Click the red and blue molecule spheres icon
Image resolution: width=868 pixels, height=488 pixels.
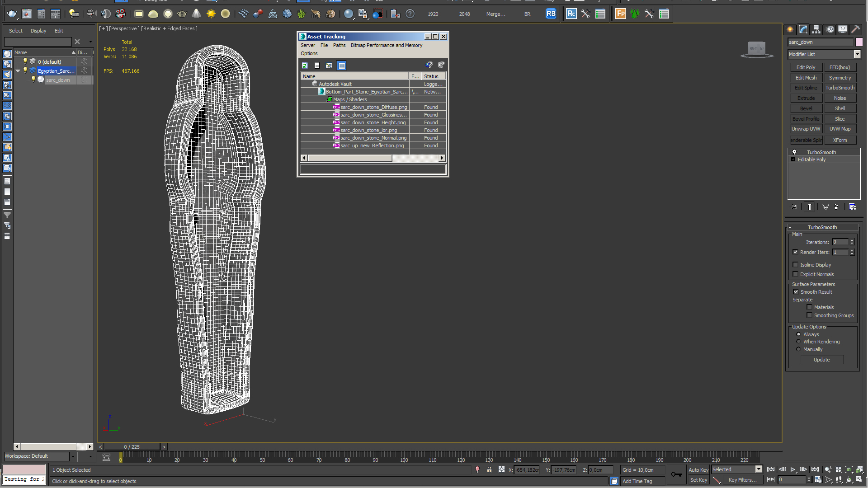pos(258,14)
